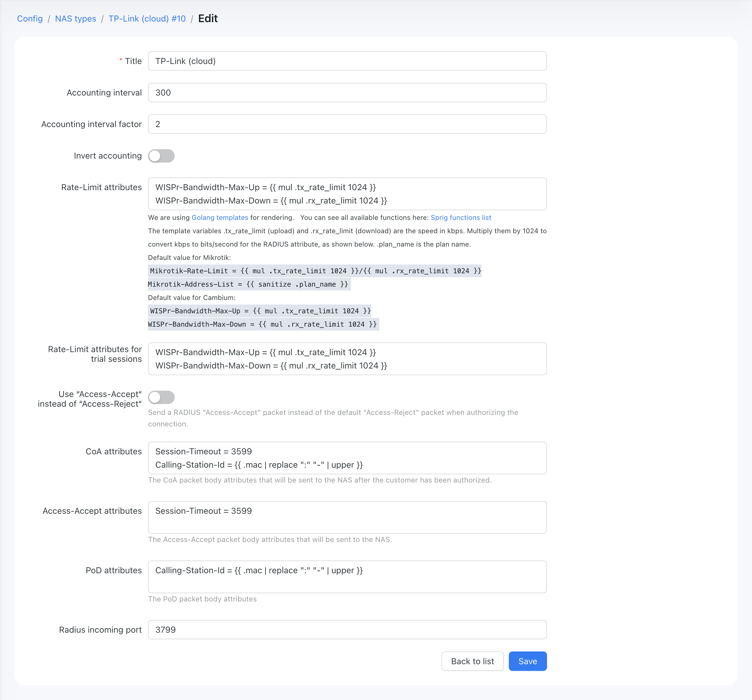Focus the Accounting interval field

coord(347,93)
